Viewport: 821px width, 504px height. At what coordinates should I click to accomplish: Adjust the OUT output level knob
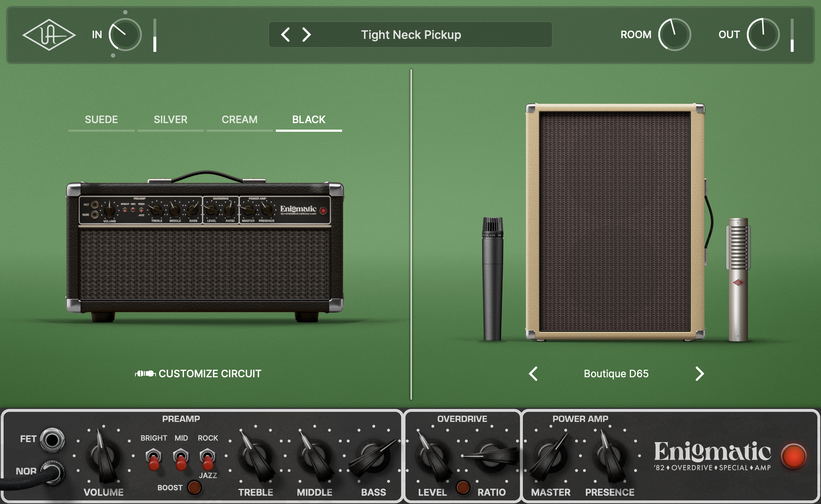763,35
